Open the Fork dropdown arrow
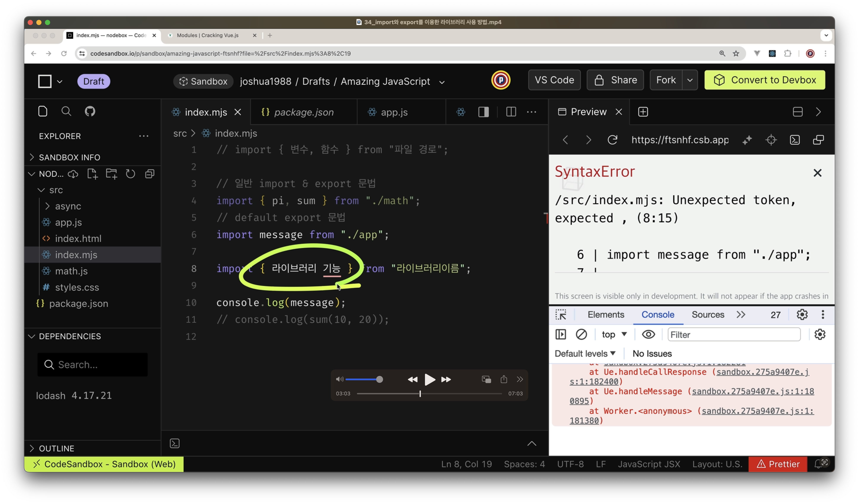The image size is (859, 504). 690,80
